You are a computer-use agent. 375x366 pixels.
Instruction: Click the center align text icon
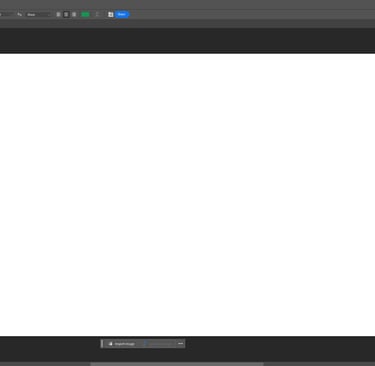[66, 14]
